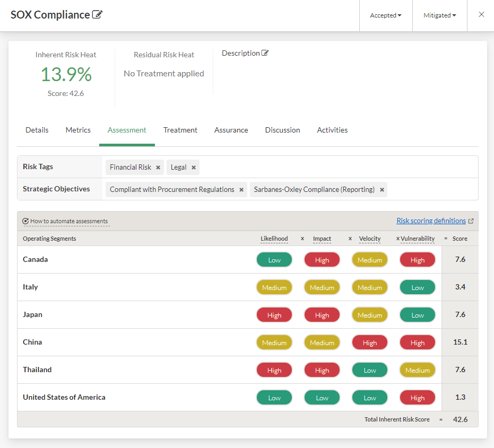Change United States of America Vulnerability High rating
Image resolution: width=494 pixels, height=448 pixels.
tap(418, 398)
